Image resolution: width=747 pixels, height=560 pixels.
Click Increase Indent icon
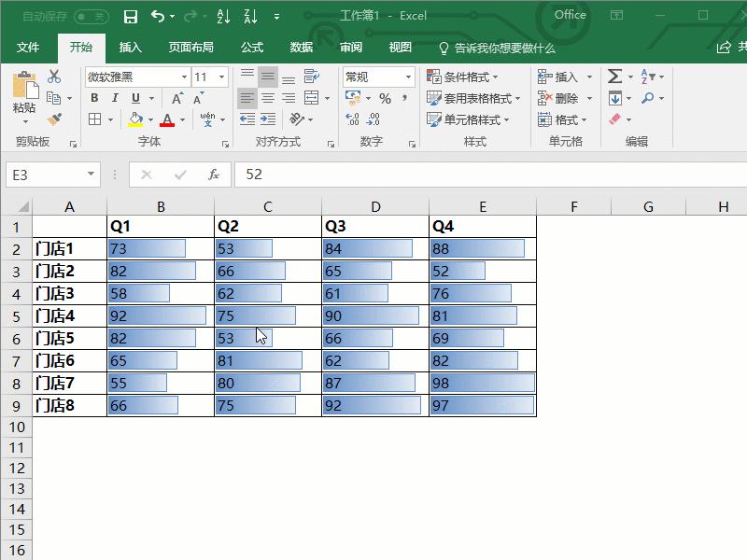[268, 119]
